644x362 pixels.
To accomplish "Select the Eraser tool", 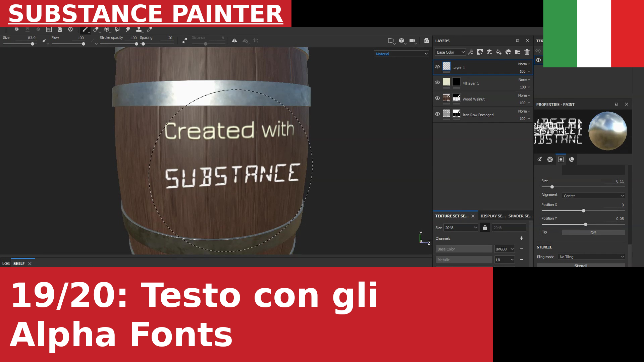I will (x=96, y=29).
